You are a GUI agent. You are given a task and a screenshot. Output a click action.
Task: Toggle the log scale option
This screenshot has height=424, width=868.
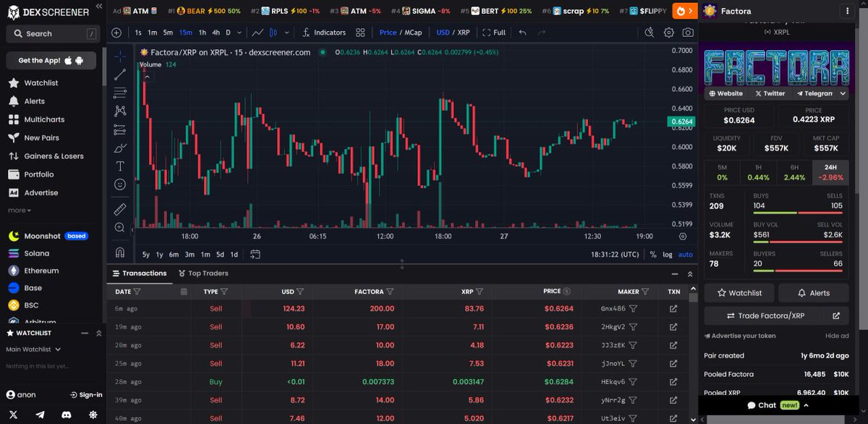[x=667, y=255]
